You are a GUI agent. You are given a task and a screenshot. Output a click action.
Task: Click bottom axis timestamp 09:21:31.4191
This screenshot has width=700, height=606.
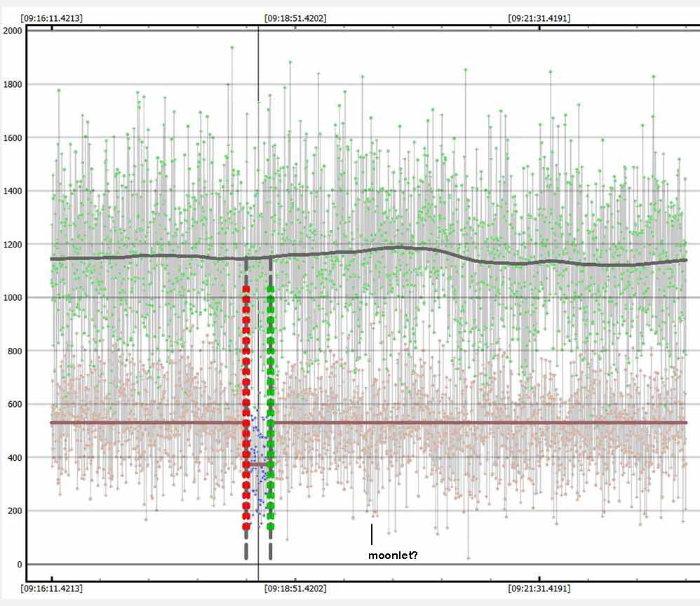point(539,589)
